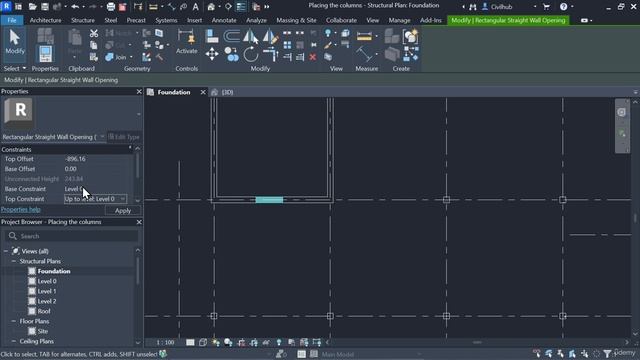Screen dimensions: 640x360
Task: Toggle Crop View in view control bar
Action: (x=241, y=342)
